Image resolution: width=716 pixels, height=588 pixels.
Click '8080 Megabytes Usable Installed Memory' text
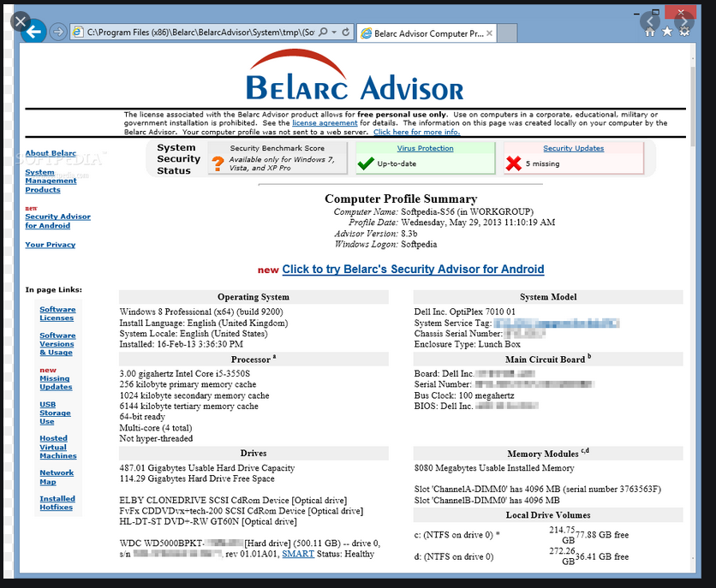494,468
